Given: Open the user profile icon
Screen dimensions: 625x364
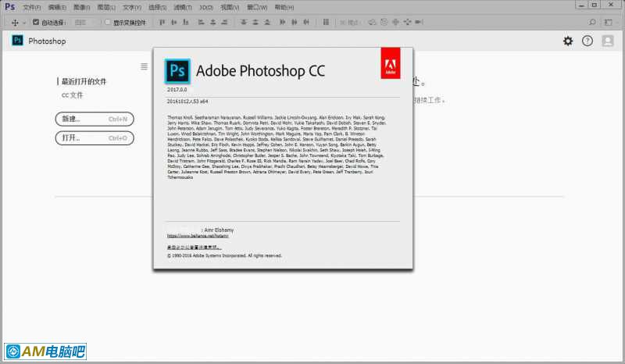Looking at the screenshot, I should click(608, 41).
